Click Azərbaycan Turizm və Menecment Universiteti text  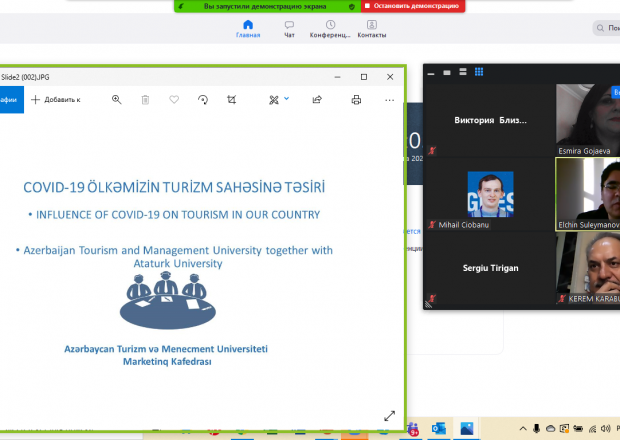(x=166, y=349)
